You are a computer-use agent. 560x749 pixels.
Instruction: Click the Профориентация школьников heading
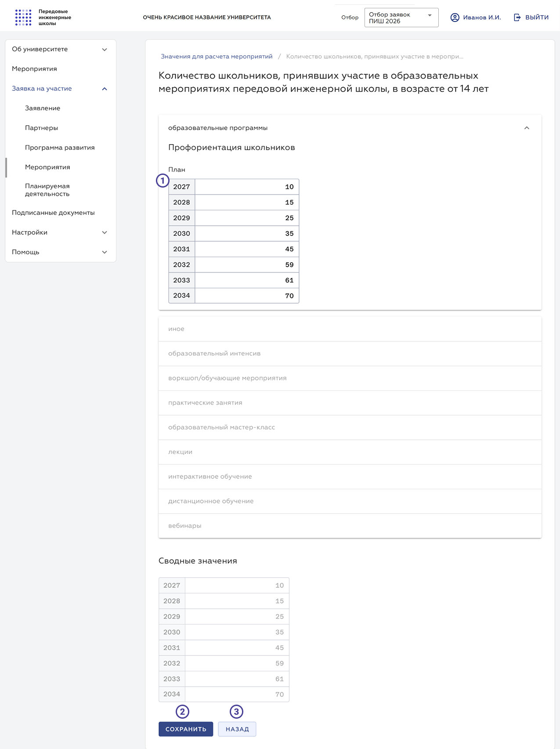click(x=231, y=148)
